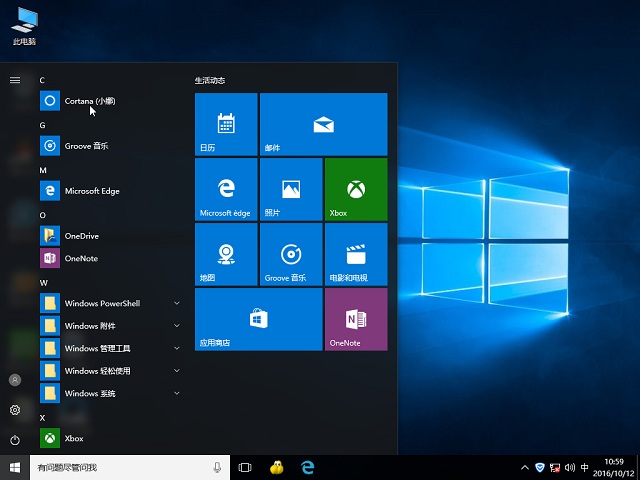Open the 照片 photos tile
Image resolution: width=640 pixels, height=480 pixels.
[291, 189]
